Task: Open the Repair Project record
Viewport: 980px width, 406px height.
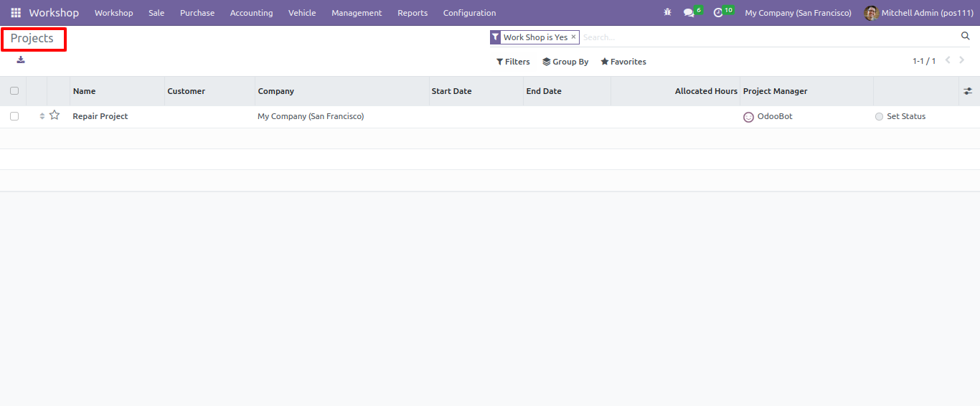Action: pyautogui.click(x=100, y=116)
